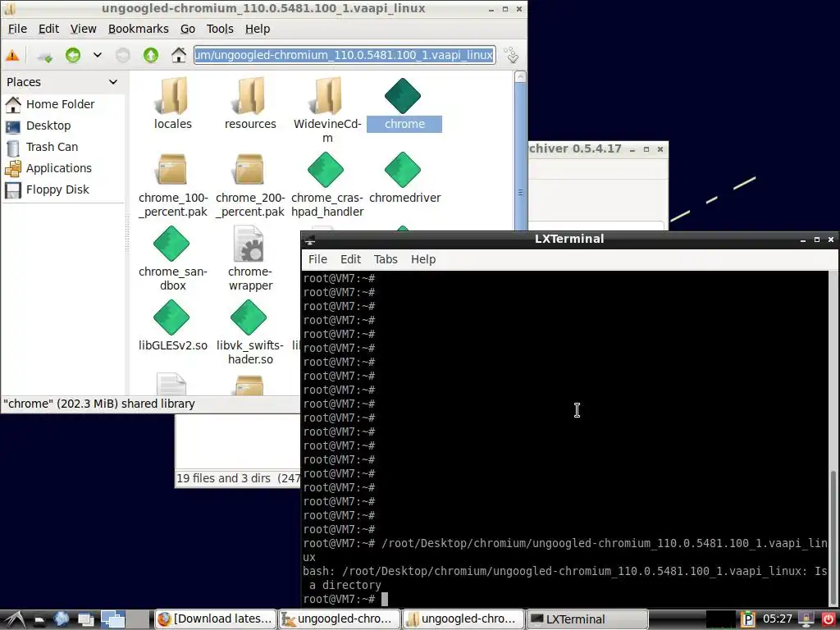Switch to LXTerminal taskbar button

point(587,619)
